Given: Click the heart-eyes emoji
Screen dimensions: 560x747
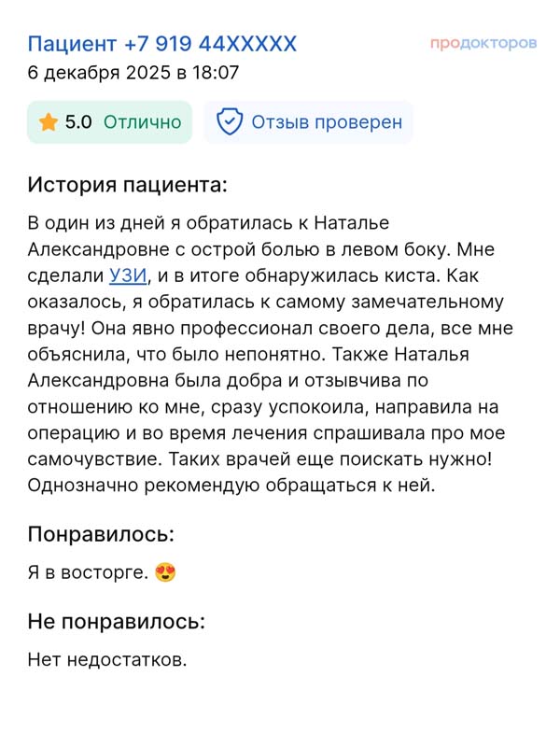Looking at the screenshot, I should click(166, 572).
